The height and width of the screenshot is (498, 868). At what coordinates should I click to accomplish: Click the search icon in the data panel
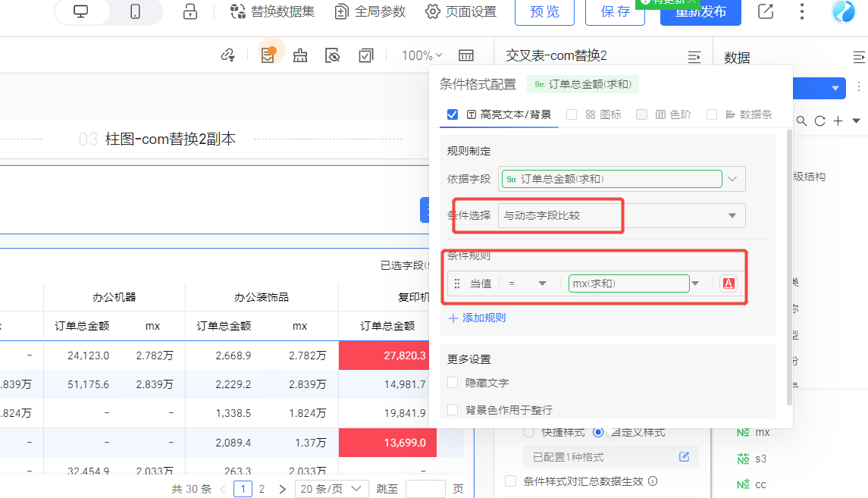point(801,121)
